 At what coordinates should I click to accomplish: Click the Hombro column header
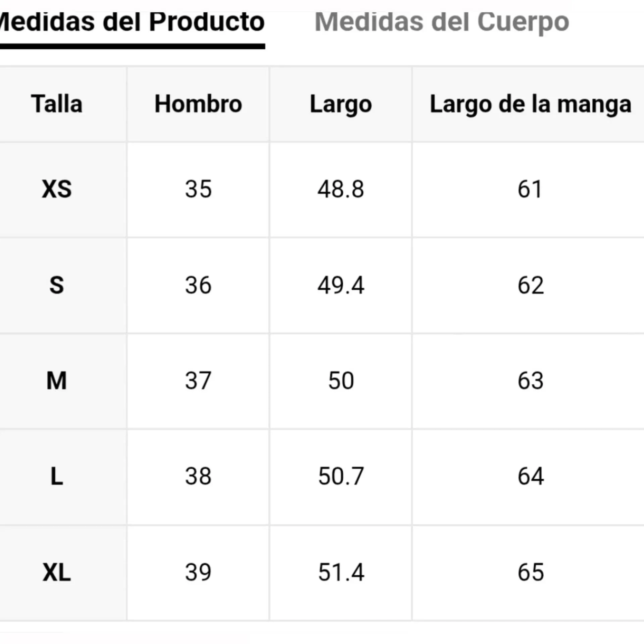pyautogui.click(x=198, y=104)
